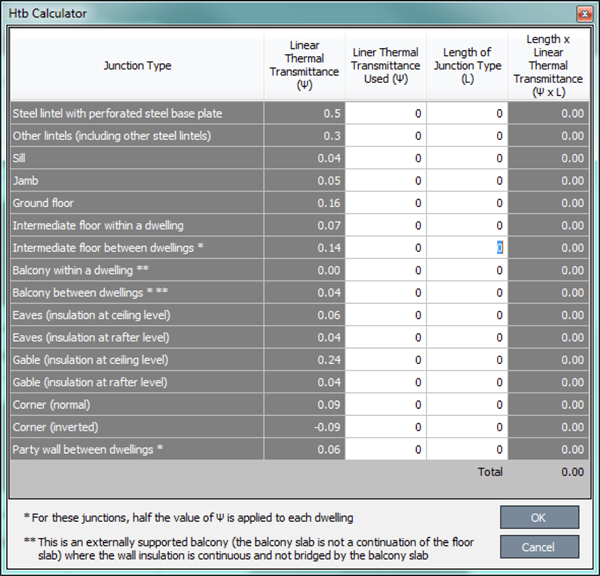Image resolution: width=600 pixels, height=576 pixels.
Task: Edit Transmittance Used for Other lintels row
Action: point(386,135)
